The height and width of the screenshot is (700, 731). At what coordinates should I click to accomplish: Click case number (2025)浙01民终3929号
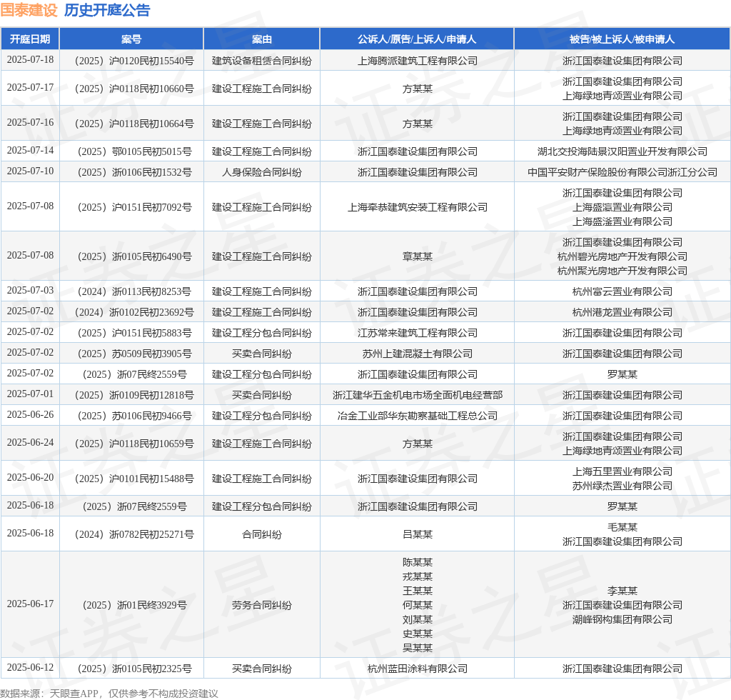pos(134,605)
